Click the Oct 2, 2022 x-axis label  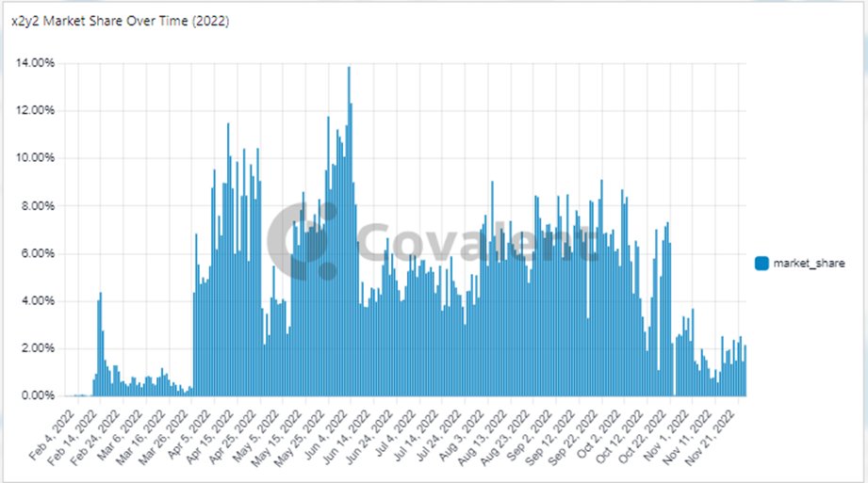coord(600,434)
